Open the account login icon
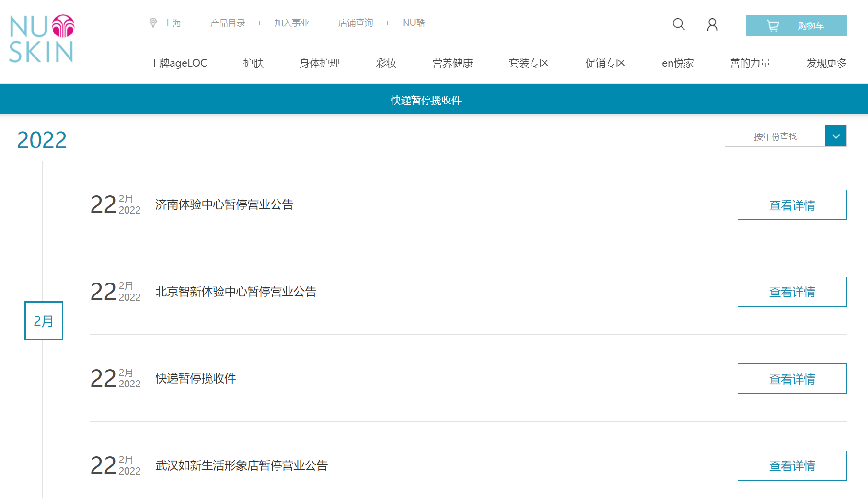 click(x=712, y=24)
